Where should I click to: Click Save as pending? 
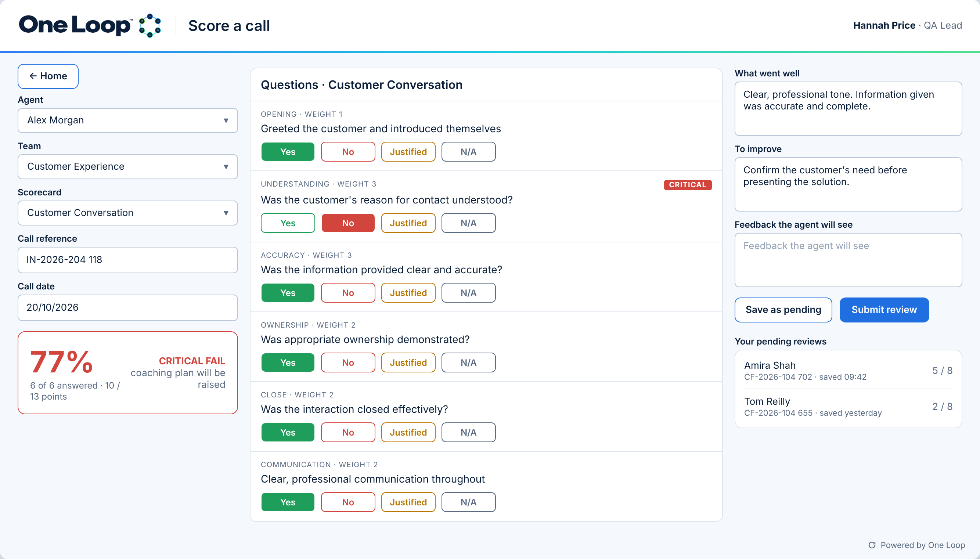click(783, 310)
